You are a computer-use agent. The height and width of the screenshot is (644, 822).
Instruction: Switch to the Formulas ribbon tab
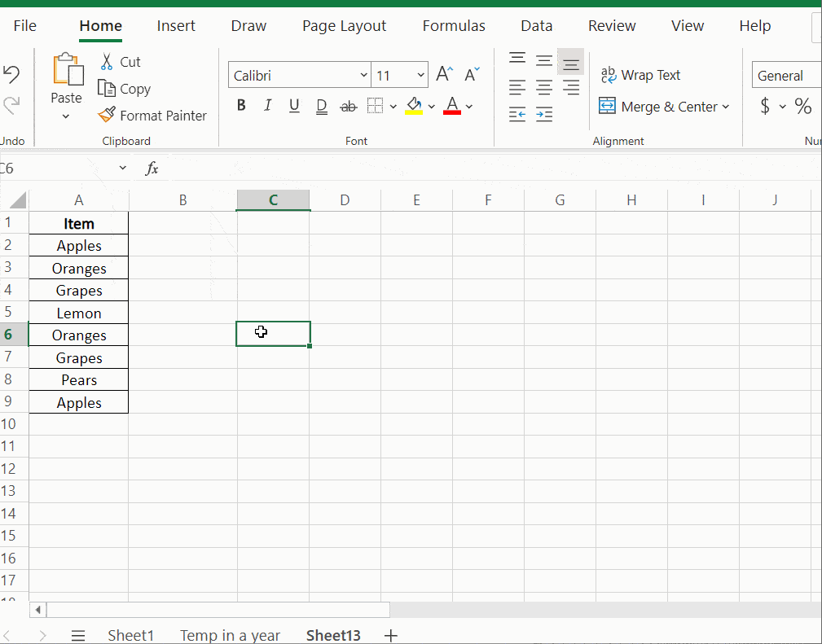tap(454, 25)
